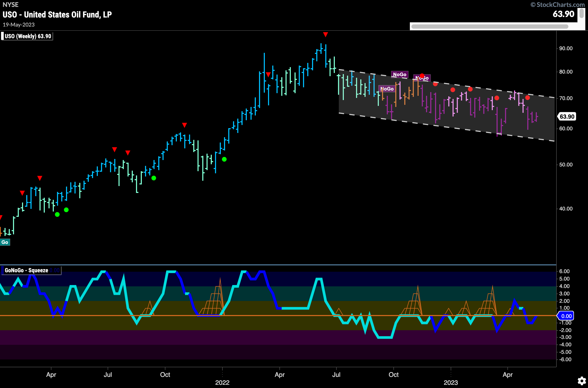This screenshot has width=588, height=388.
Task: Click StockCharts.com copyright text
Action: tap(557, 5)
